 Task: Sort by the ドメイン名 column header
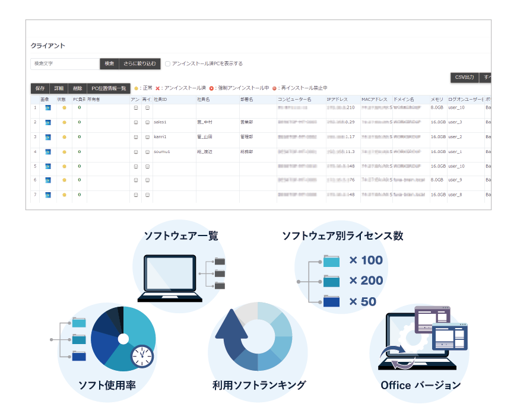click(x=411, y=100)
